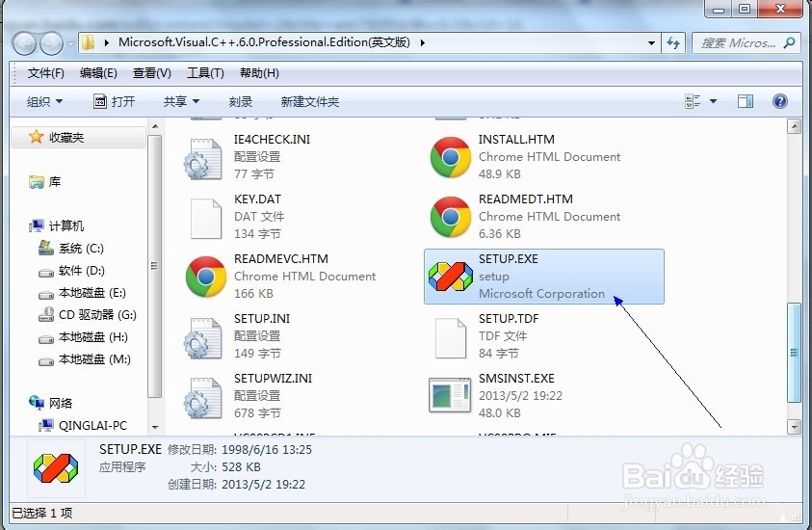Click sidebar scrollbar up arrow

pyautogui.click(x=155, y=126)
